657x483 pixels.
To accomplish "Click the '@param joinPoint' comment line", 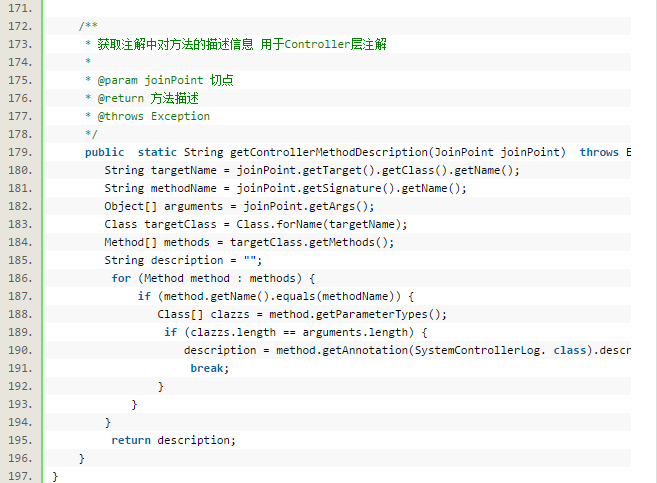I will (159, 80).
